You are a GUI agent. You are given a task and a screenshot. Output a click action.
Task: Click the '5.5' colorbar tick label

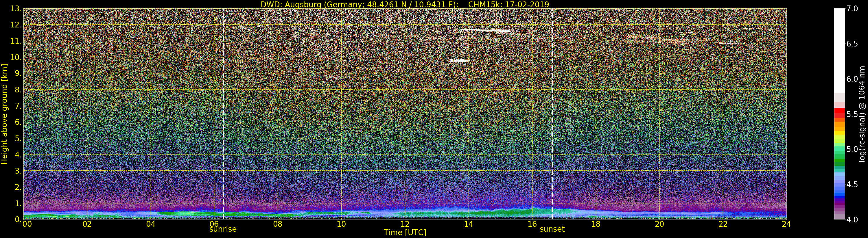point(852,114)
